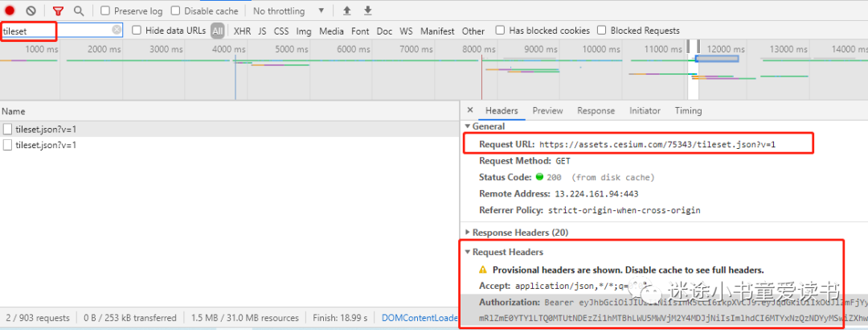The image size is (868, 330).
Task: Switch to the Initiator tab
Action: 645,110
